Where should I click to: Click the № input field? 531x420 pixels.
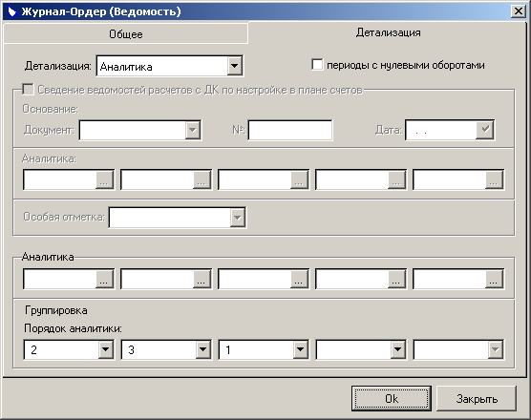click(290, 130)
